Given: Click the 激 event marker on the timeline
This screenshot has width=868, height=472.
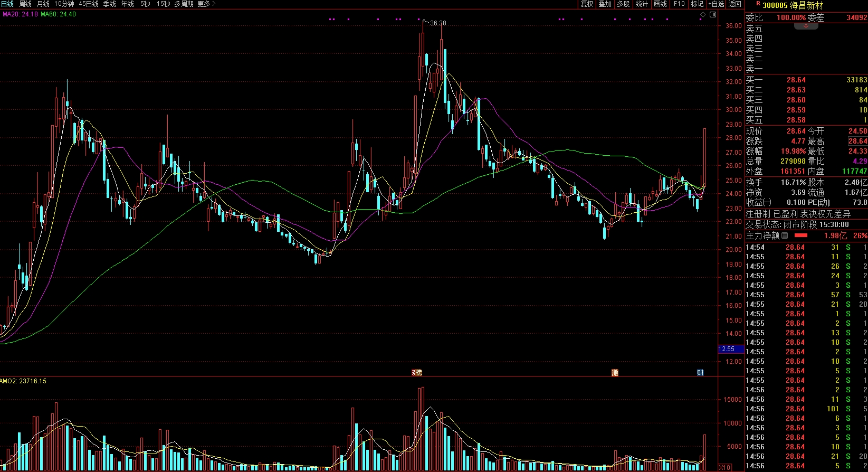Looking at the screenshot, I should point(615,372).
